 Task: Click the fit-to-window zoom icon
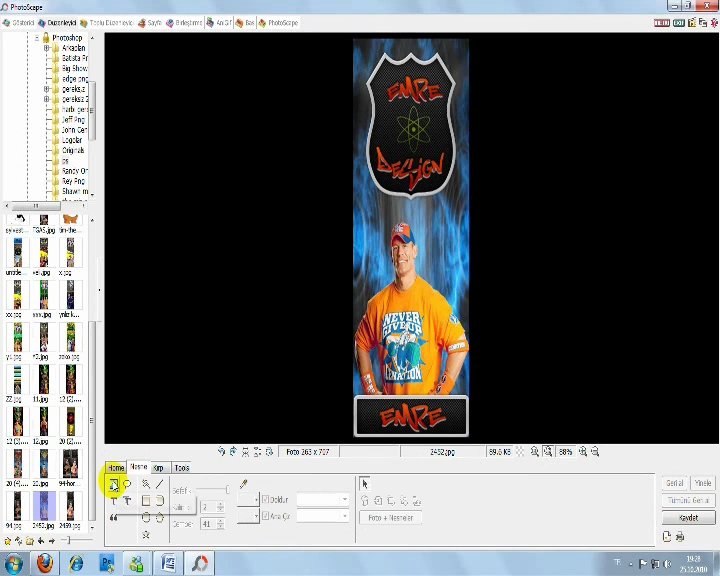[547, 452]
